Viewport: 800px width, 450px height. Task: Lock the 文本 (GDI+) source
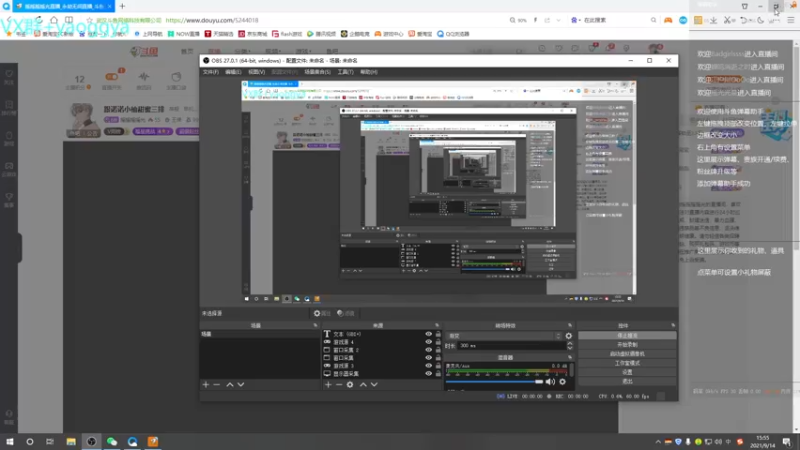tap(438, 334)
